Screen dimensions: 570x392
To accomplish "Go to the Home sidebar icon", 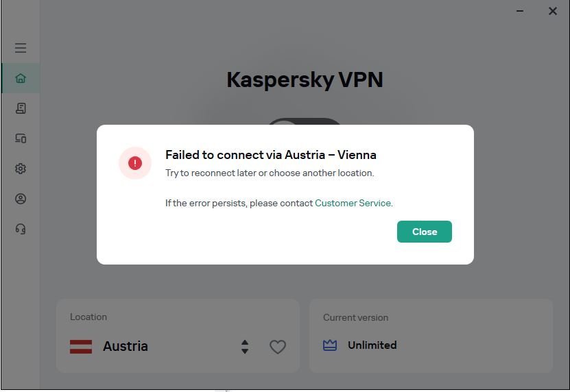I will tap(21, 78).
